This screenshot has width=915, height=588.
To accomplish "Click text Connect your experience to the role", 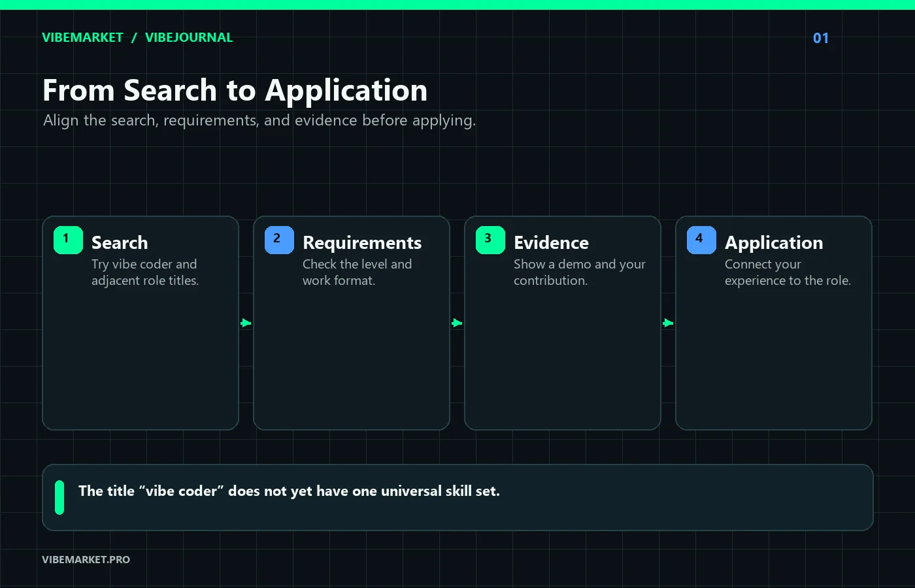I will tap(788, 272).
